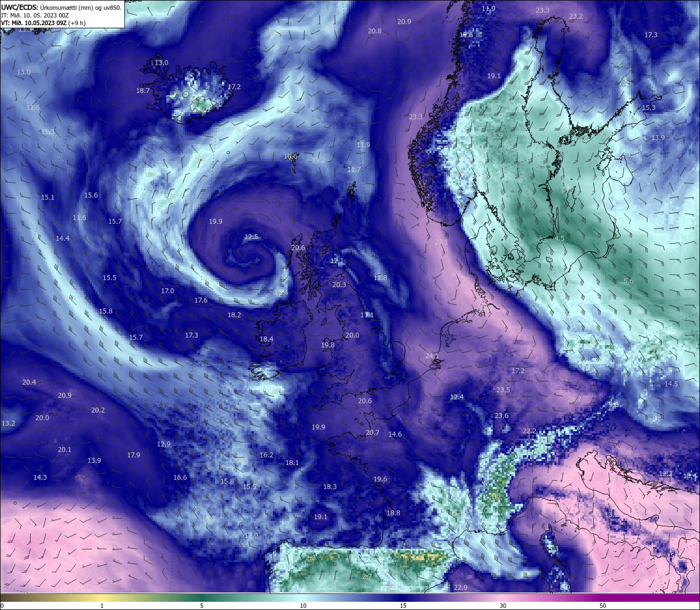
Task: Click the 16.2 value southwest of Ireland
Action: (266, 455)
